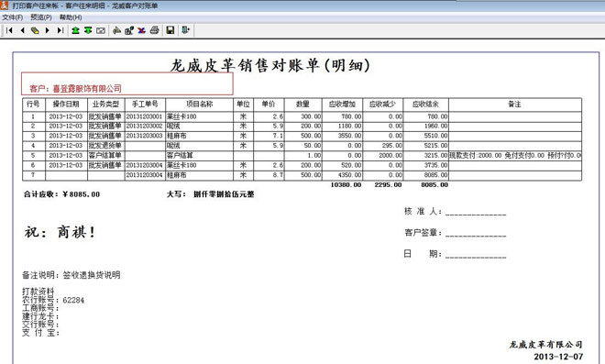Click the green down arrow zoom icon
This screenshot has width=605, height=364.
[88, 30]
